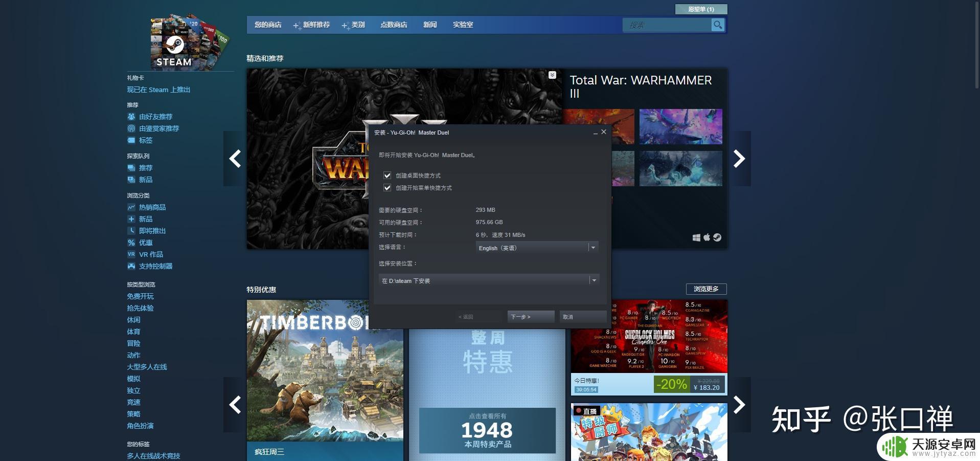
Task: Click the top sellers chart icon
Action: [x=131, y=207]
